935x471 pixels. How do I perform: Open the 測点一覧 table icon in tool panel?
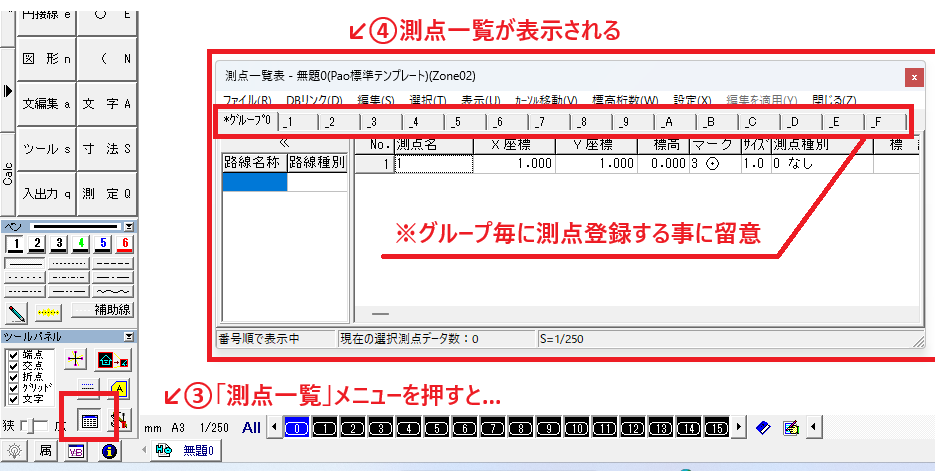[89, 421]
